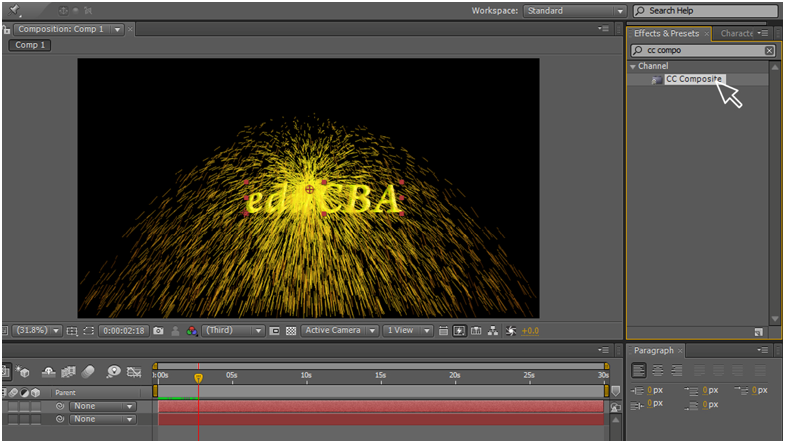The width and height of the screenshot is (785, 443).
Task: Toggle second layer's 3D layer switch
Action: pos(36,419)
